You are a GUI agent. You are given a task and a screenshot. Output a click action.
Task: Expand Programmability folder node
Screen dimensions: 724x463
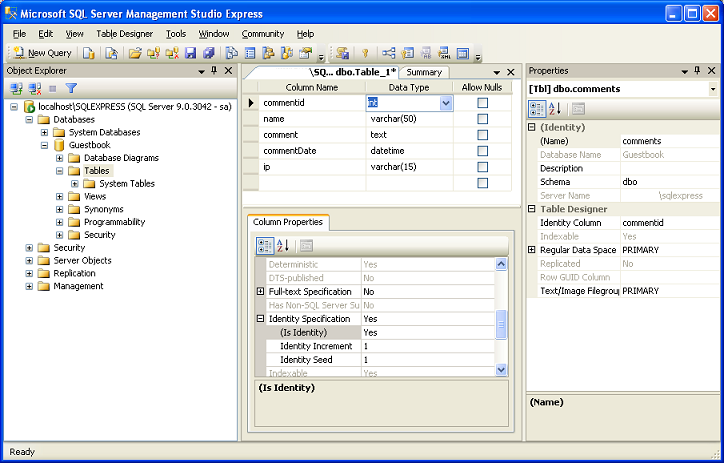point(60,222)
